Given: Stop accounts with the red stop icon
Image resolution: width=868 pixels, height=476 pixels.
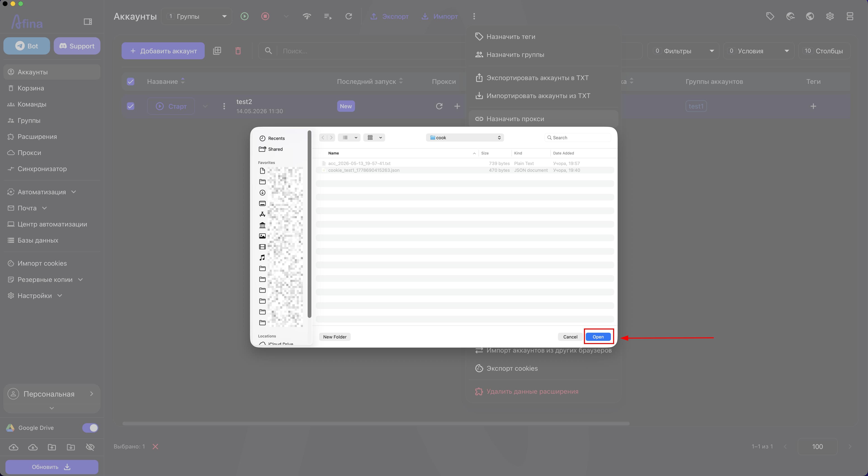Looking at the screenshot, I should click(x=265, y=16).
